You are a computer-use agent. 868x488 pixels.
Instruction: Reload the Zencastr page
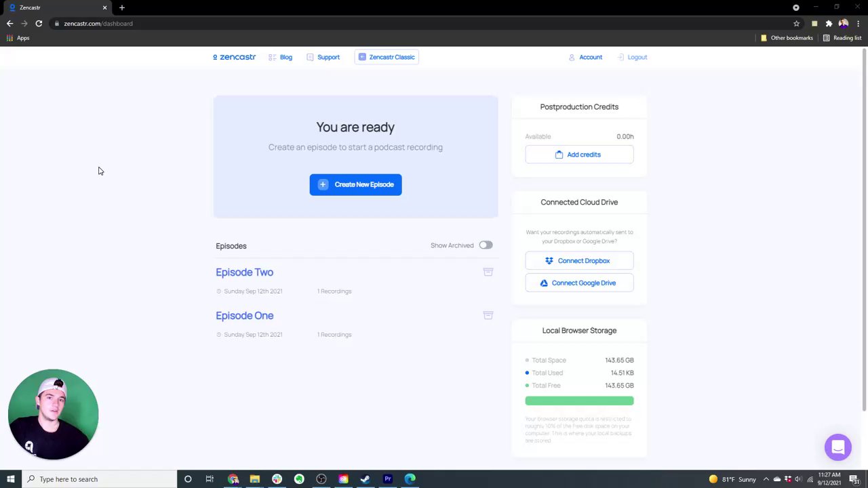tap(39, 23)
